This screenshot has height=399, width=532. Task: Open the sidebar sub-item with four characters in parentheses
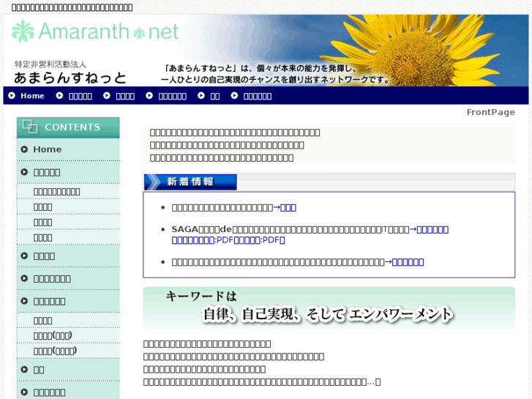(55, 351)
